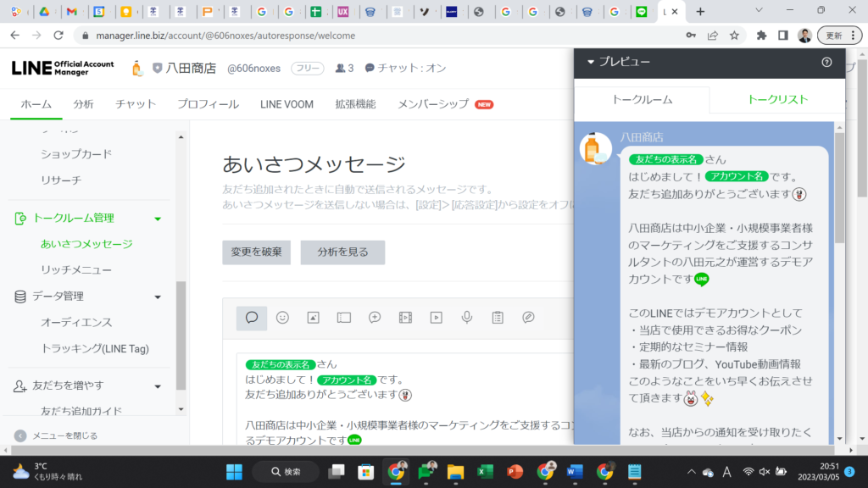Collapse the トークルーム管理 sidebar section

coord(158,219)
